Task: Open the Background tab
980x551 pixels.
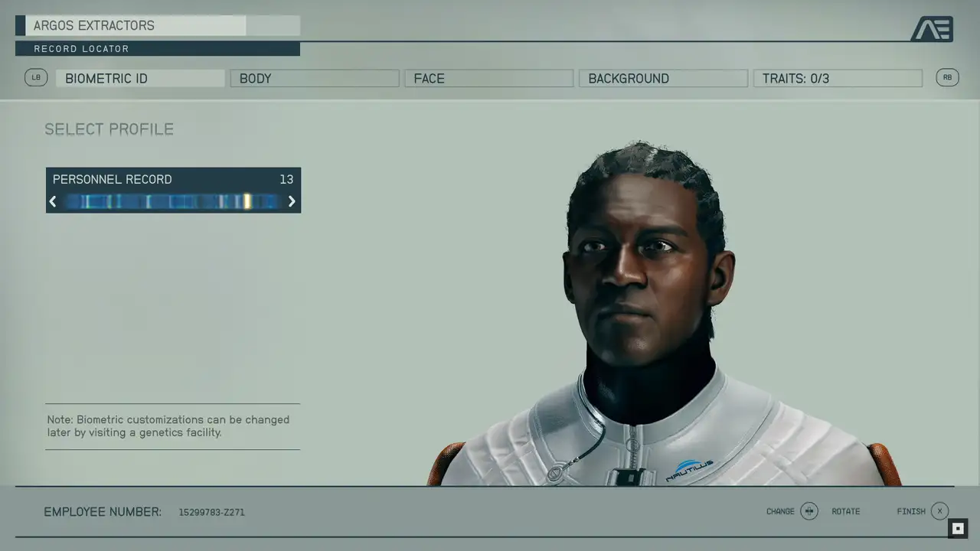Action: click(x=663, y=78)
